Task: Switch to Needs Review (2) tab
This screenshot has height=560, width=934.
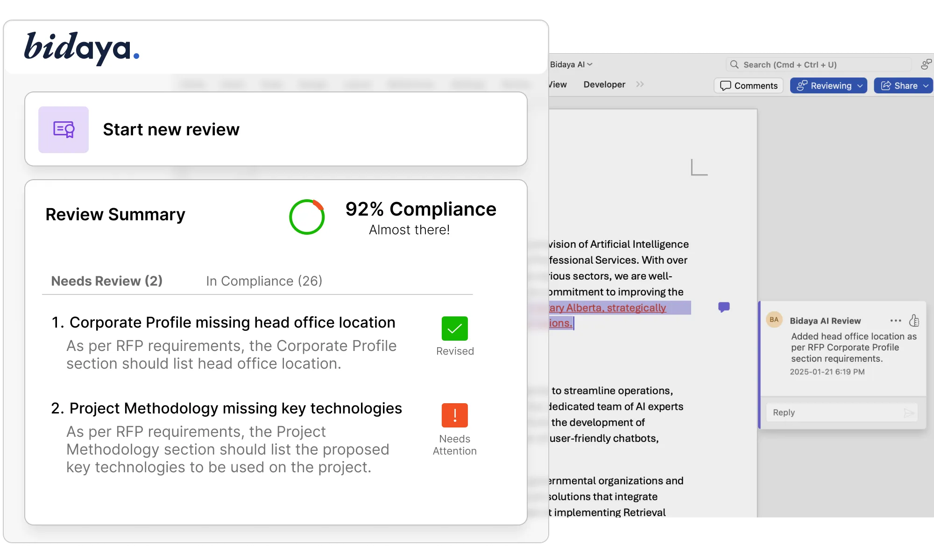Action: pyautogui.click(x=107, y=281)
